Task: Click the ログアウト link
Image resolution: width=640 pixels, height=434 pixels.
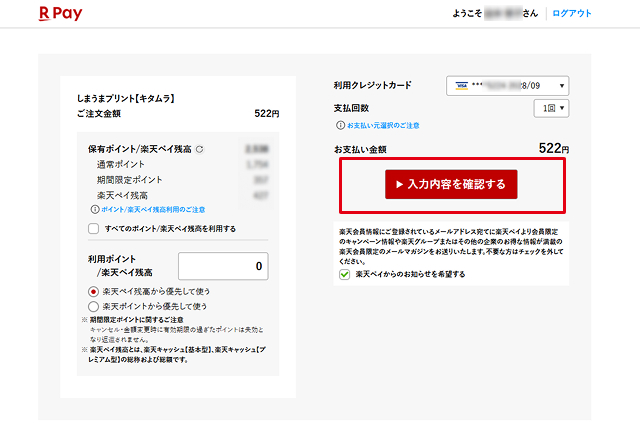Action: coord(571,13)
